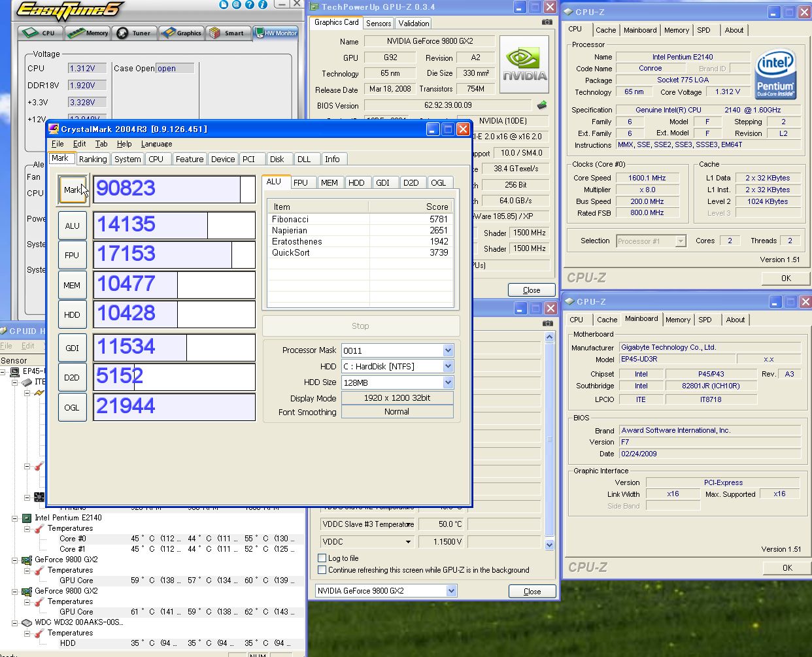
Task: Open SPD tab in CPU-Z window showing Processor
Action: click(x=703, y=30)
